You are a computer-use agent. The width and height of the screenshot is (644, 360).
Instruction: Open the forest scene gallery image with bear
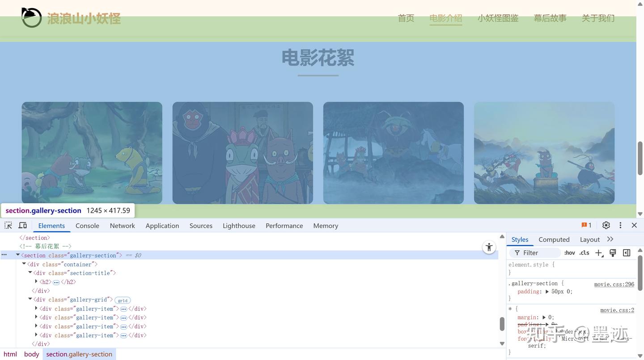92,153
